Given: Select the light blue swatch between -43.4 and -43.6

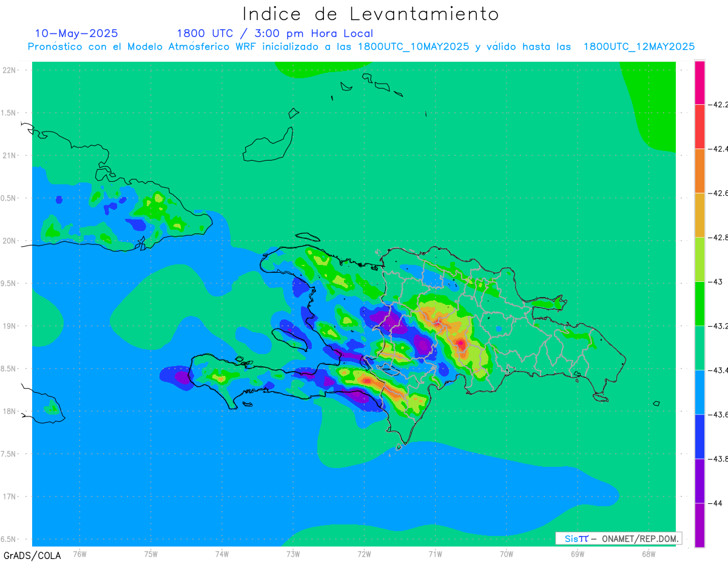Looking at the screenshot, I should pyautogui.click(x=699, y=392).
